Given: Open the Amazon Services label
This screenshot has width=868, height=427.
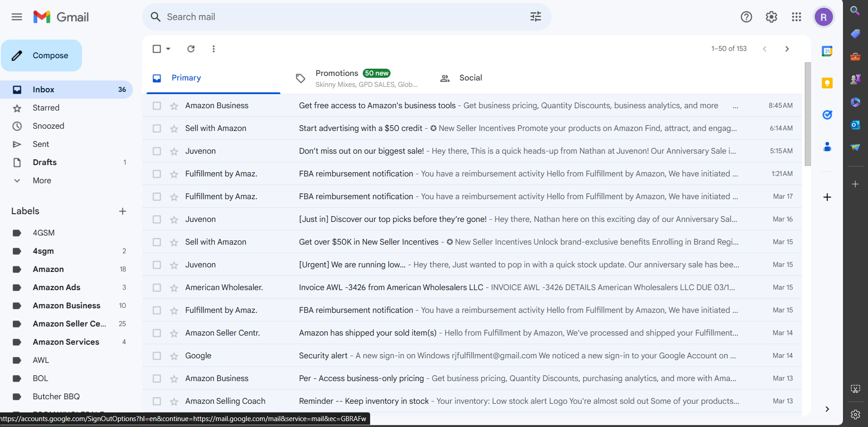Looking at the screenshot, I should click(66, 342).
